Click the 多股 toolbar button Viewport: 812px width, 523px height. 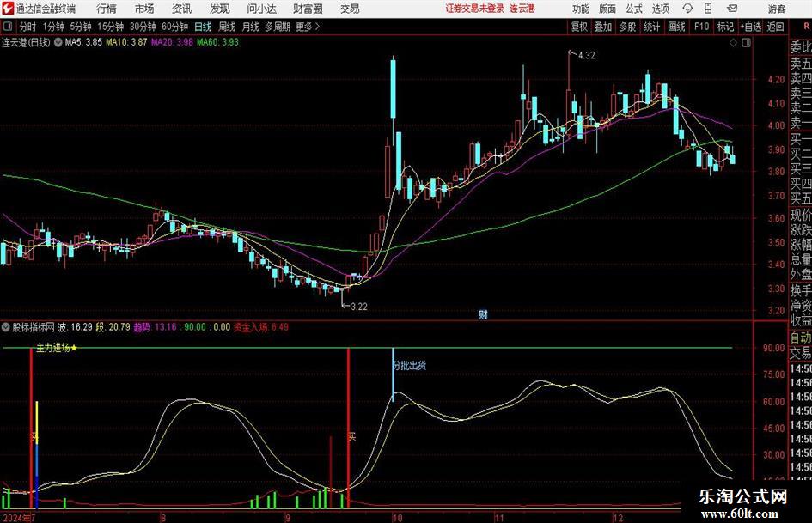point(627,27)
